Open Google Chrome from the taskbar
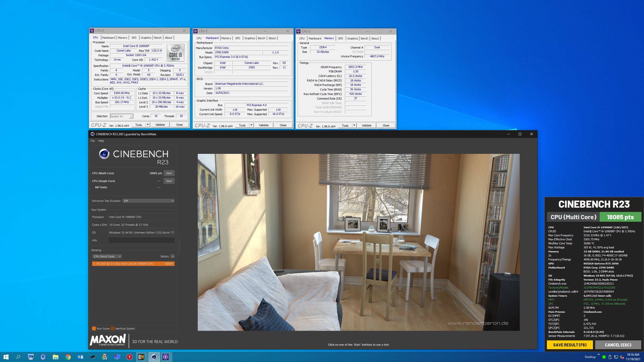 coord(68,357)
